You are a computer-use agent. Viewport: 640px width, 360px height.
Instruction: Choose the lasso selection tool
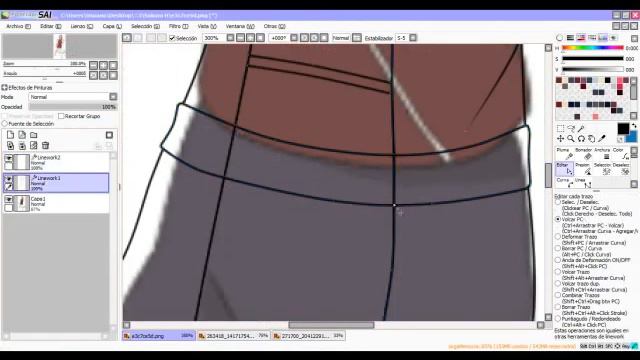571,128
